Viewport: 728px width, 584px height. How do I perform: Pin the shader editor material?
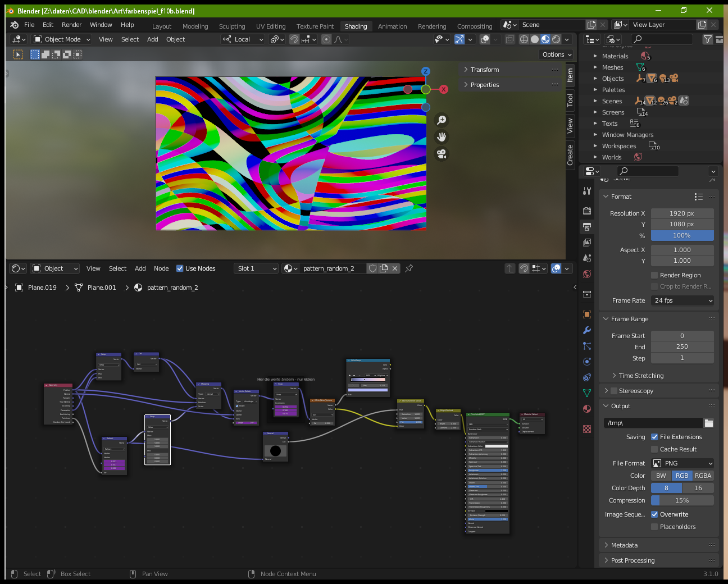point(408,268)
